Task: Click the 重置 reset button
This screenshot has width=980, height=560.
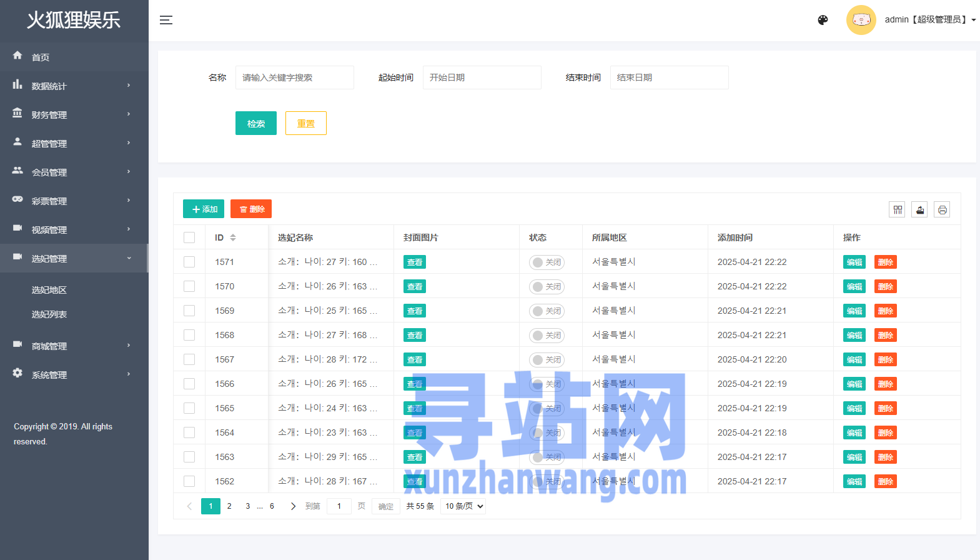Action: 306,123
